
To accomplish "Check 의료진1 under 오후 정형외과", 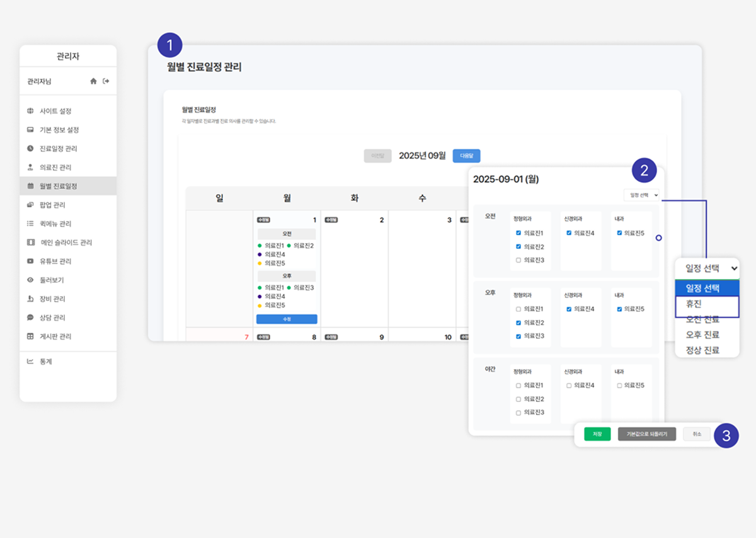I will click(518, 309).
